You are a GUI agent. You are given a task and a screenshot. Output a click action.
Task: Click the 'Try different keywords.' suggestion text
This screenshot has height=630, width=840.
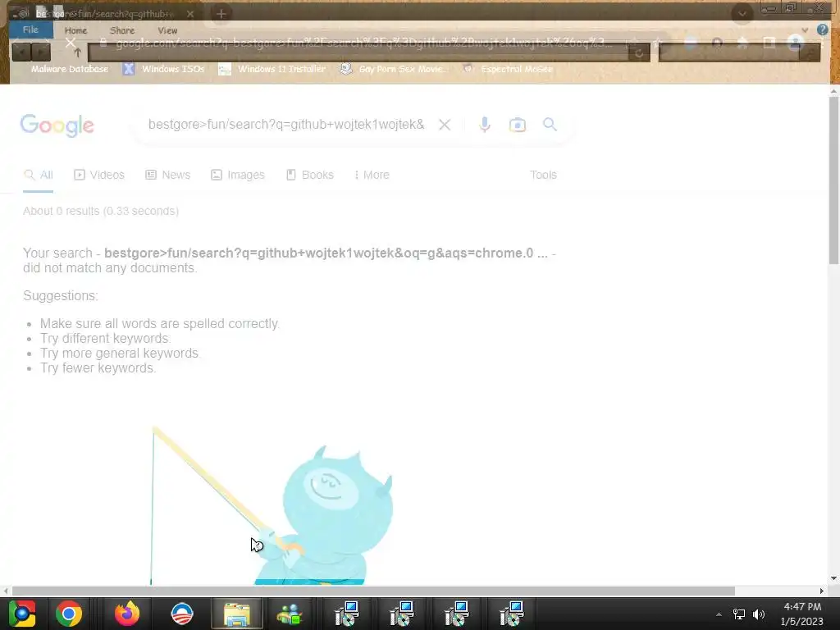pyautogui.click(x=106, y=339)
